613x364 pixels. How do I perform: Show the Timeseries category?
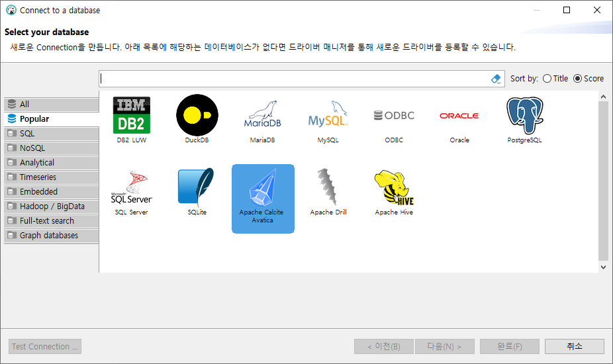click(51, 177)
